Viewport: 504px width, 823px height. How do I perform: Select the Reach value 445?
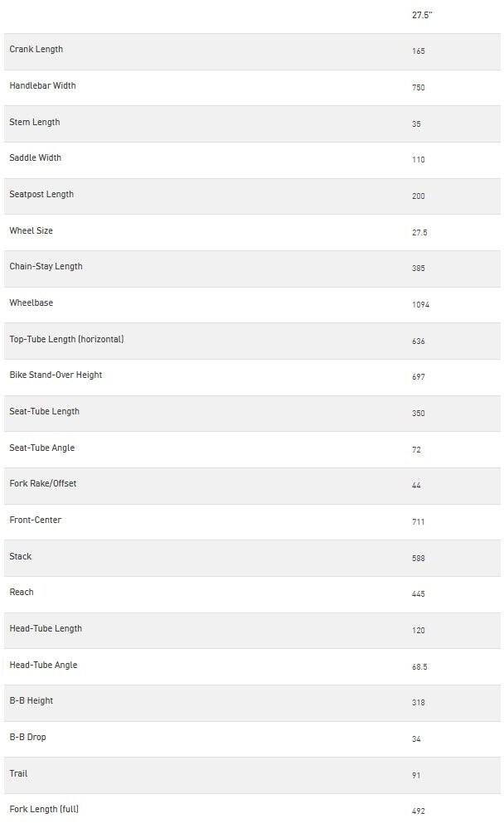point(419,594)
